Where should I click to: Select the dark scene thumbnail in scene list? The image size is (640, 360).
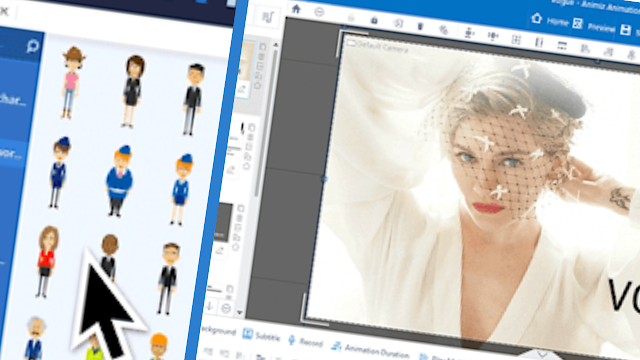pos(224,223)
